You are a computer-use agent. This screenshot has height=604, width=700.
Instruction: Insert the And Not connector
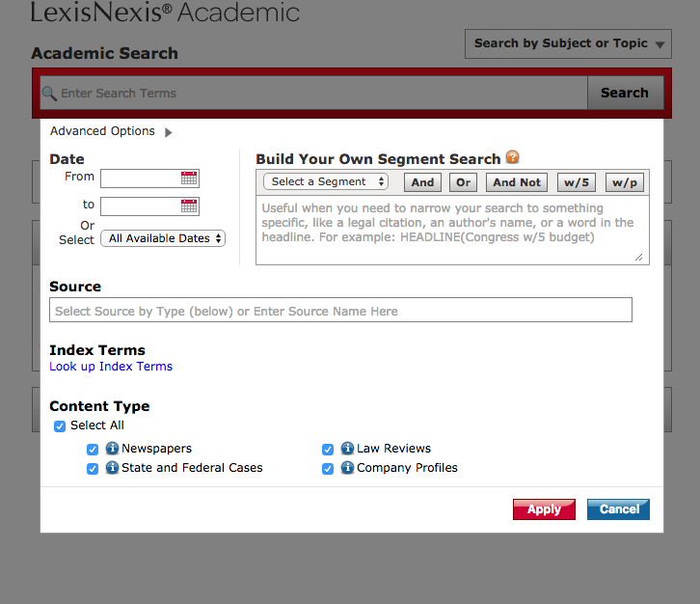[517, 182]
